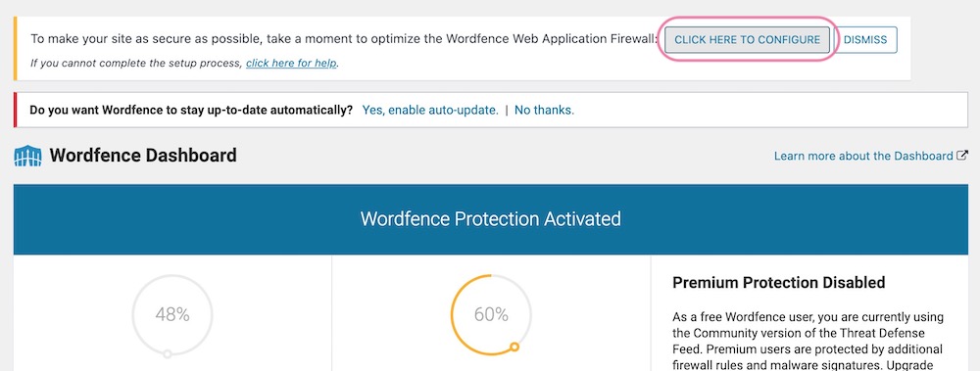The height and width of the screenshot is (371, 980).
Task: Open 'Learn more about the Dashboard' link
Action: tap(863, 156)
